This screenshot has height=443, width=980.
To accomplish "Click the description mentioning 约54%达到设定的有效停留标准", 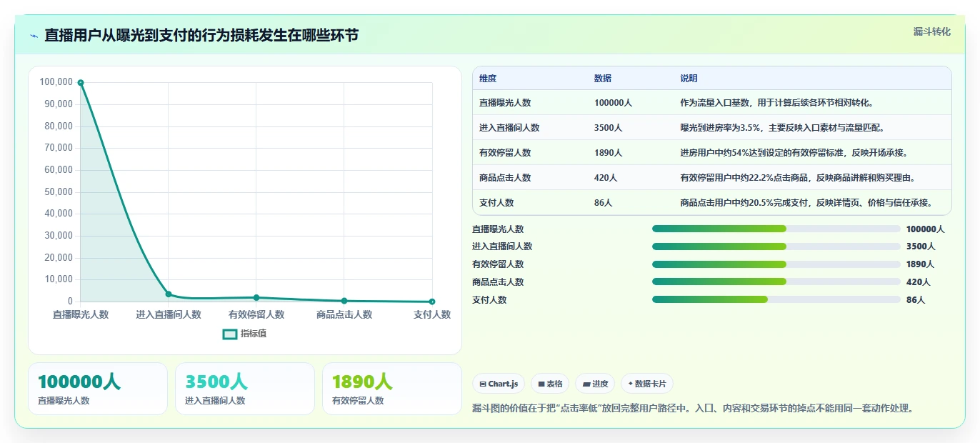I will (x=794, y=153).
